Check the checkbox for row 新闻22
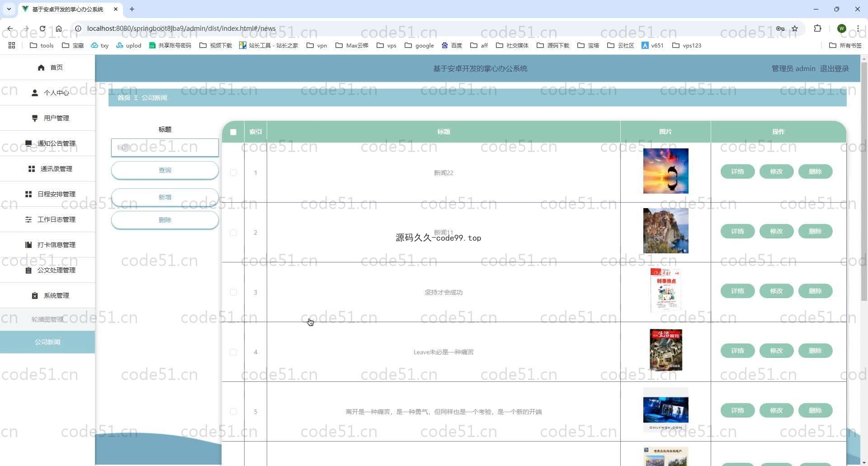The height and width of the screenshot is (466, 868). point(233,173)
